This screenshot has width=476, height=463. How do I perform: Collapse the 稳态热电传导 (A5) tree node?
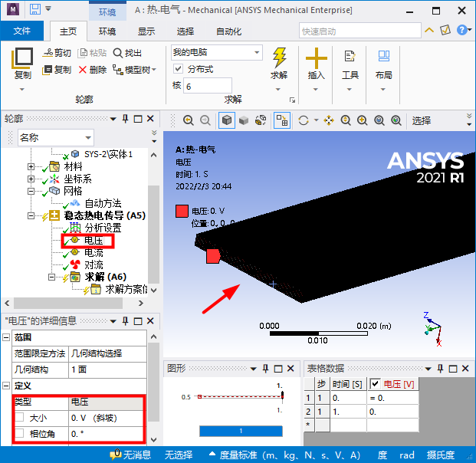point(31,216)
